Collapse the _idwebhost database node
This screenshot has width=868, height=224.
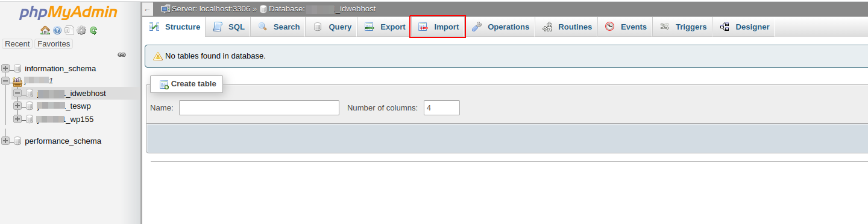(17, 93)
